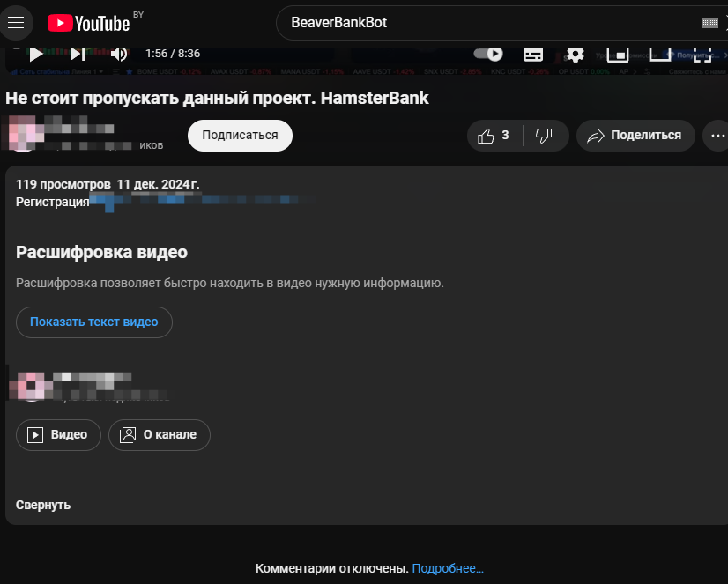Open the player settings gear
This screenshot has width=728, height=584.
coord(576,55)
